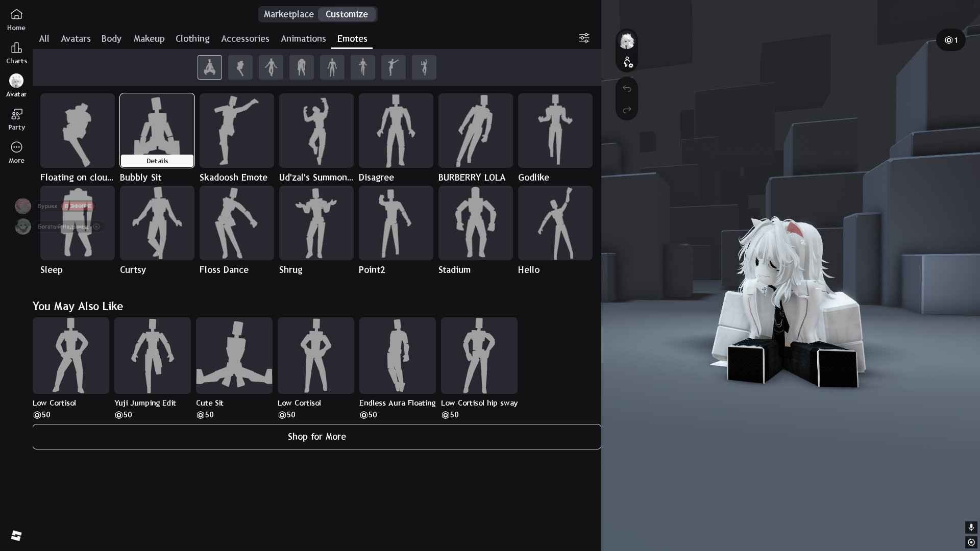980x551 pixels.
Task: Open the Accessories tab
Action: click(x=245, y=39)
